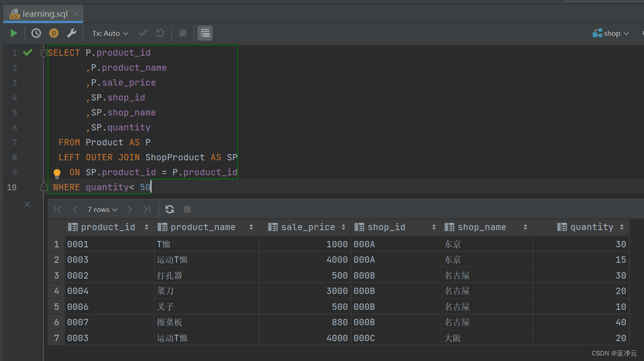The height and width of the screenshot is (361, 644).
Task: Roll back transaction using the undo arrow icon
Action: [x=160, y=33]
